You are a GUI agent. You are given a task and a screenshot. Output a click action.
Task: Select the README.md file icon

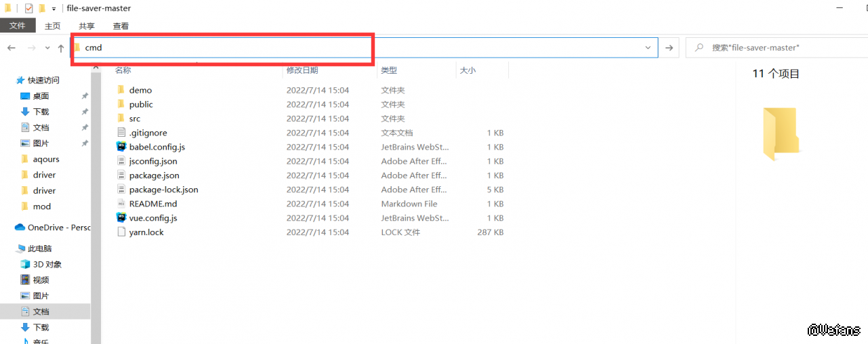[x=121, y=203]
